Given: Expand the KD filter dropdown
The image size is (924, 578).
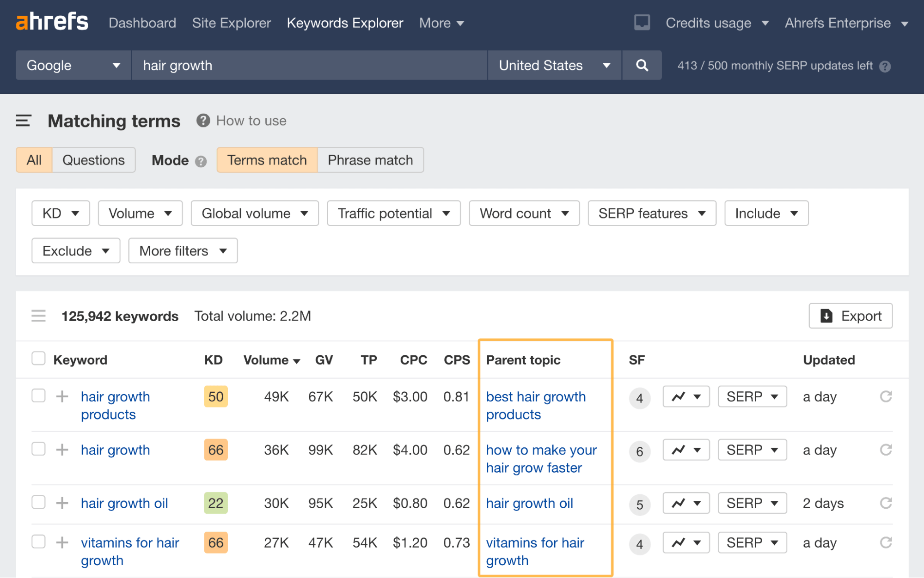Looking at the screenshot, I should click(59, 213).
